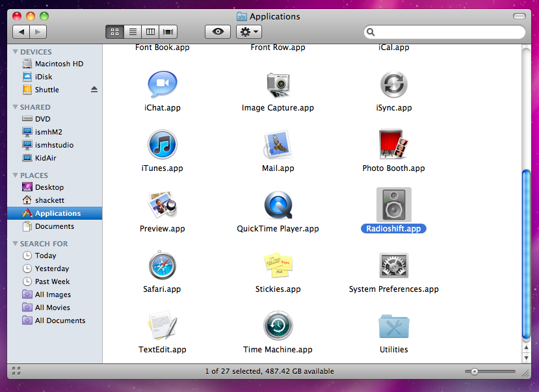Click the search field
The image size is (539, 392).
(x=445, y=32)
